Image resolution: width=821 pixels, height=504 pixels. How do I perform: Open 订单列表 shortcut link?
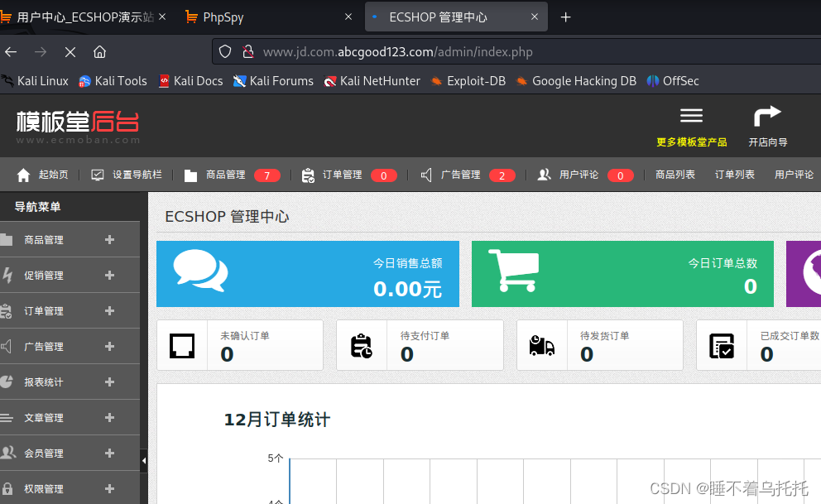735,175
